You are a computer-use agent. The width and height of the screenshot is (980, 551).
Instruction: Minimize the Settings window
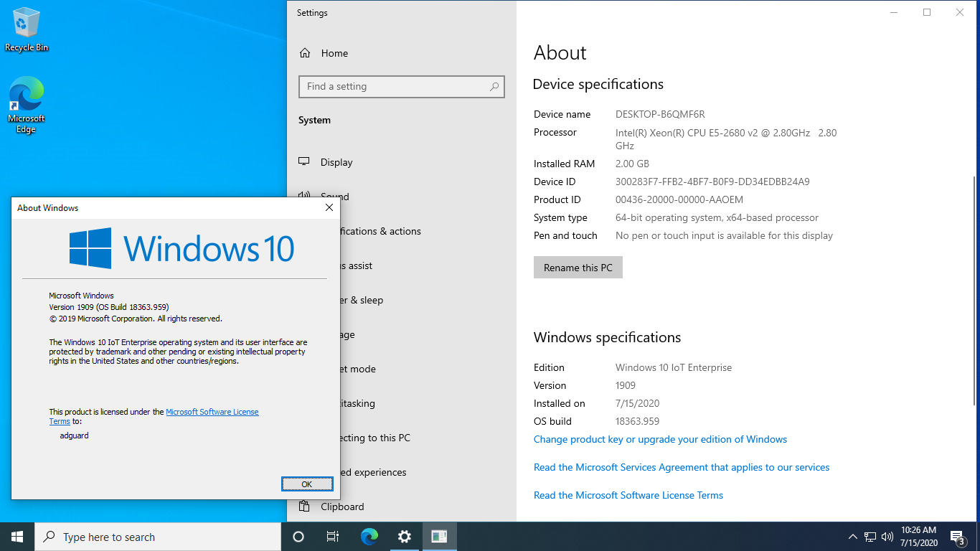pos(894,12)
